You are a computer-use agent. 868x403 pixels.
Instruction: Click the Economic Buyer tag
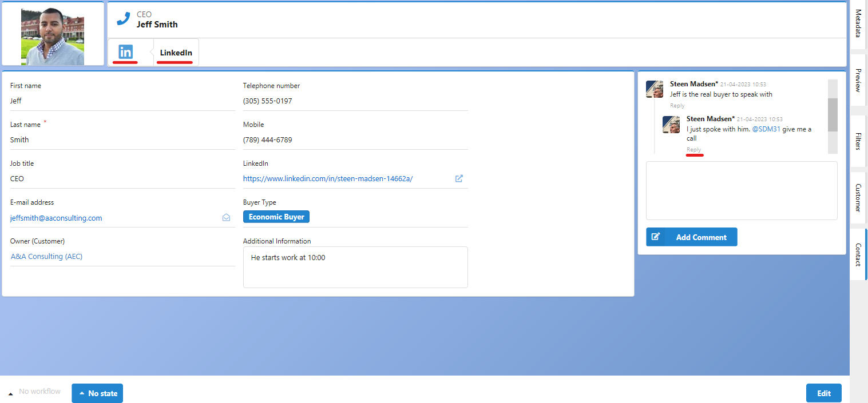pos(276,217)
